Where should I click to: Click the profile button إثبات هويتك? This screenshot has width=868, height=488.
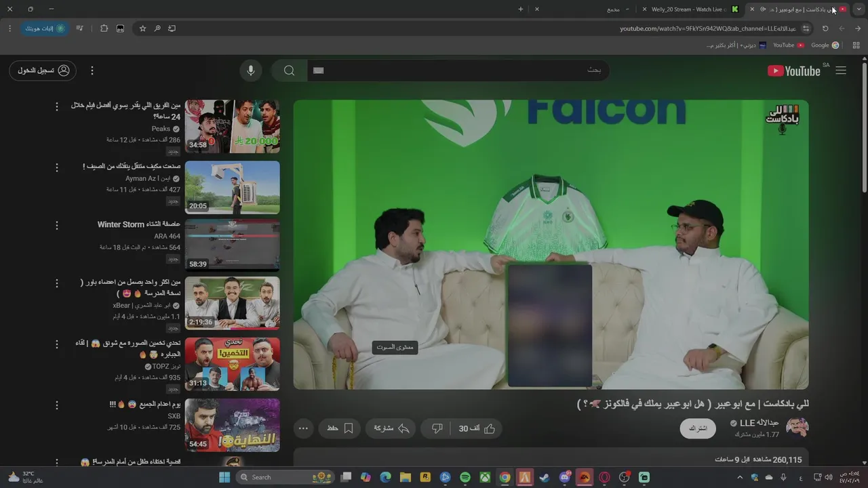[46, 28]
